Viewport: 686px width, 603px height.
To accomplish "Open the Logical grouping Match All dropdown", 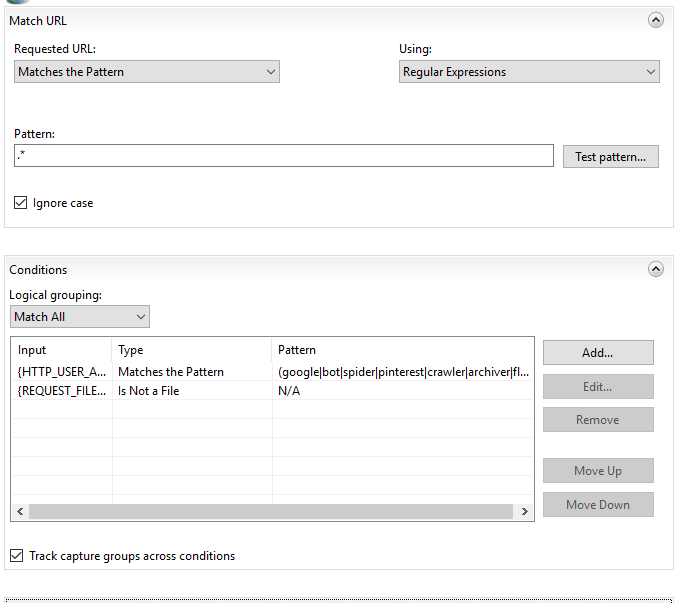I will 80,316.
